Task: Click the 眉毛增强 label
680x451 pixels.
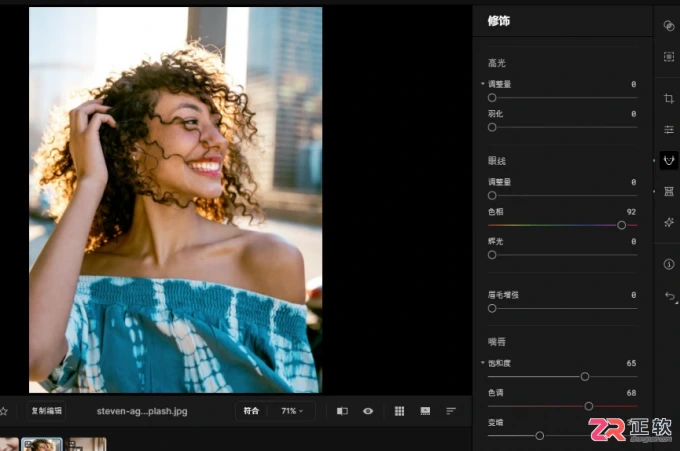Action: click(503, 295)
